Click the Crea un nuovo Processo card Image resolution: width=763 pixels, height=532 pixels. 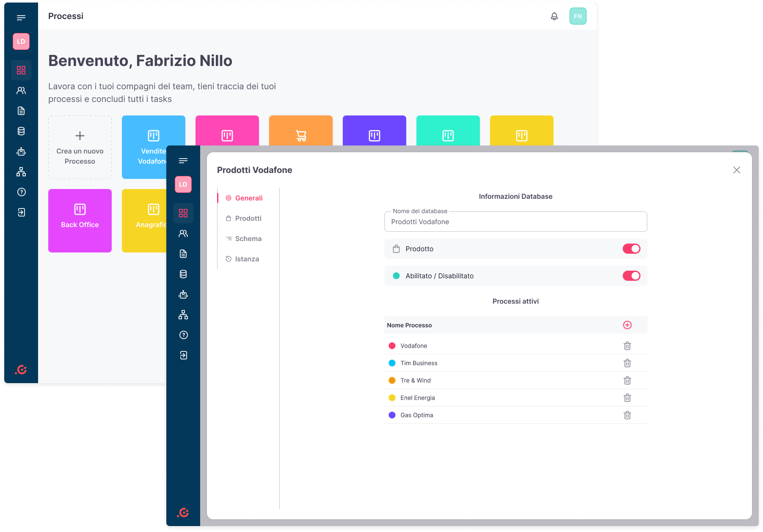pos(80,147)
